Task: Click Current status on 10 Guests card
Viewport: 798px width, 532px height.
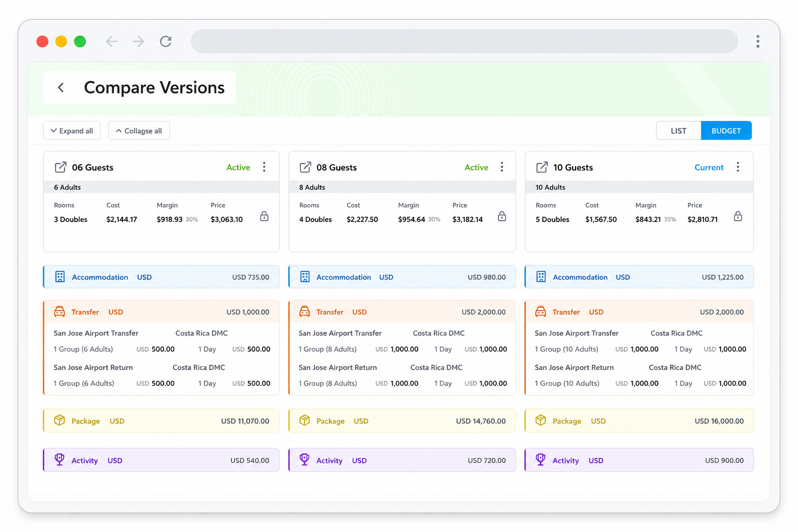Action: click(709, 167)
